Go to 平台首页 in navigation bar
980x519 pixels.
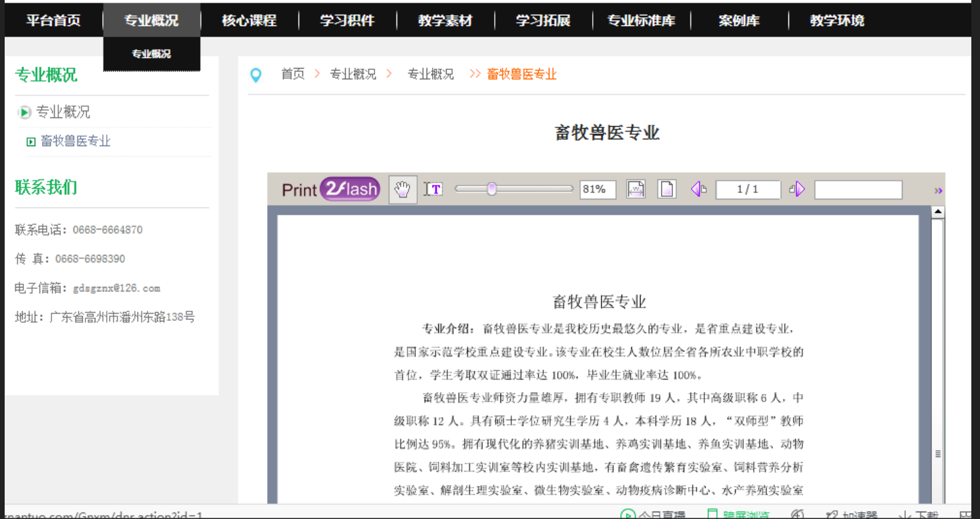tap(53, 21)
